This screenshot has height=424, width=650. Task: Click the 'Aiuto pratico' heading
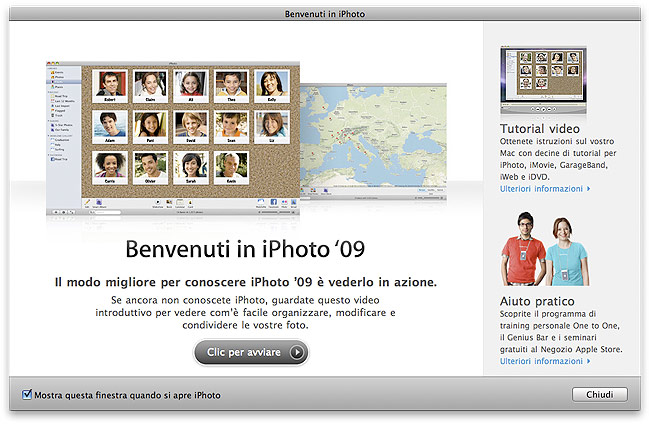[x=539, y=301]
